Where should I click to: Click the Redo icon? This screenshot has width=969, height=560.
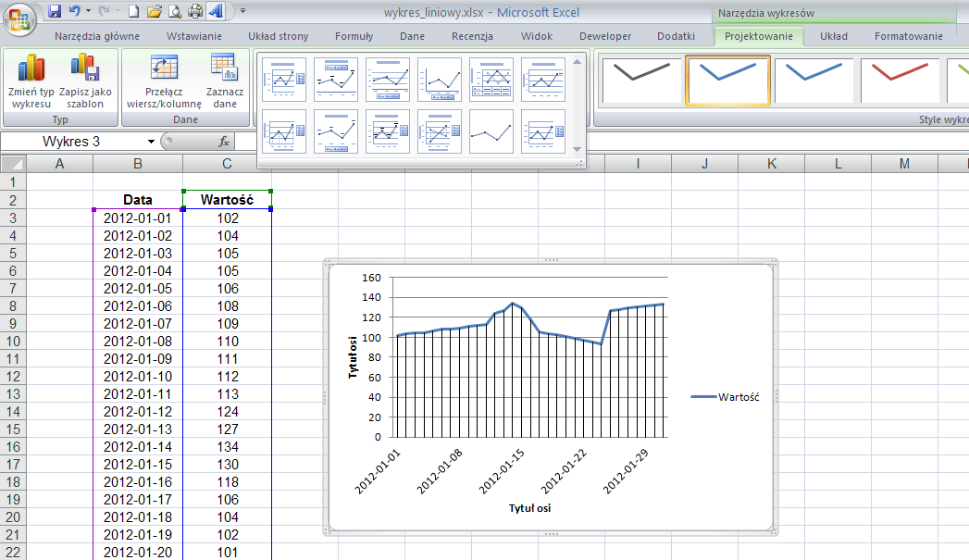point(105,11)
